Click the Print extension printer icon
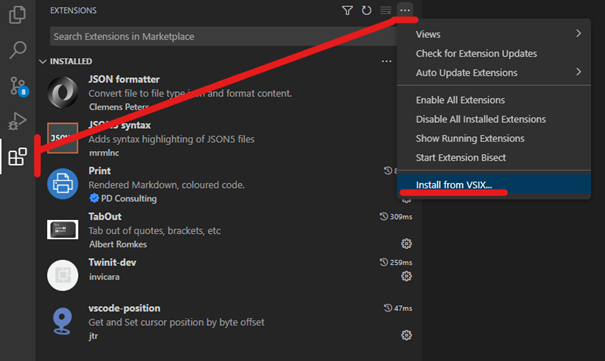The image size is (605, 361). 63,184
